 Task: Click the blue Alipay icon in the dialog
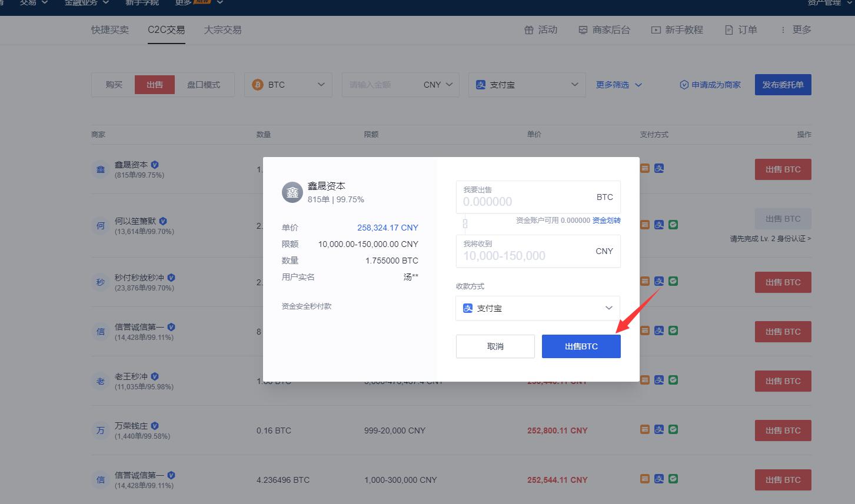pyautogui.click(x=468, y=308)
